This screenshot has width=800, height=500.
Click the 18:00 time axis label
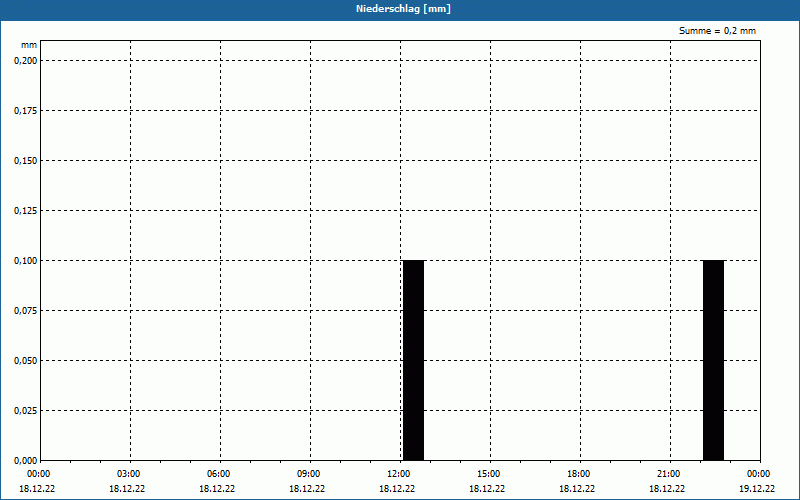pyautogui.click(x=579, y=474)
